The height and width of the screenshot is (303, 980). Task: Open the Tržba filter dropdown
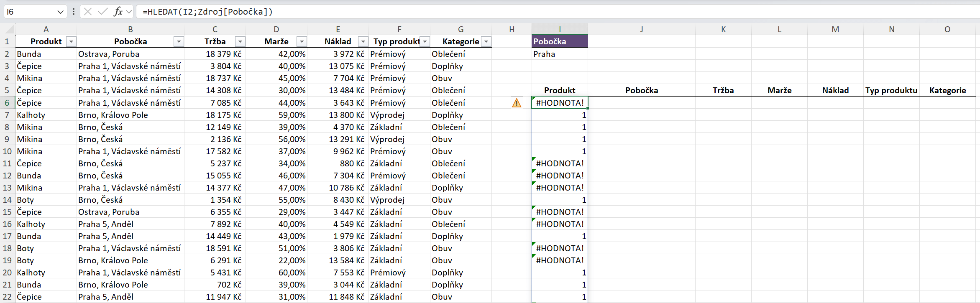pos(240,41)
